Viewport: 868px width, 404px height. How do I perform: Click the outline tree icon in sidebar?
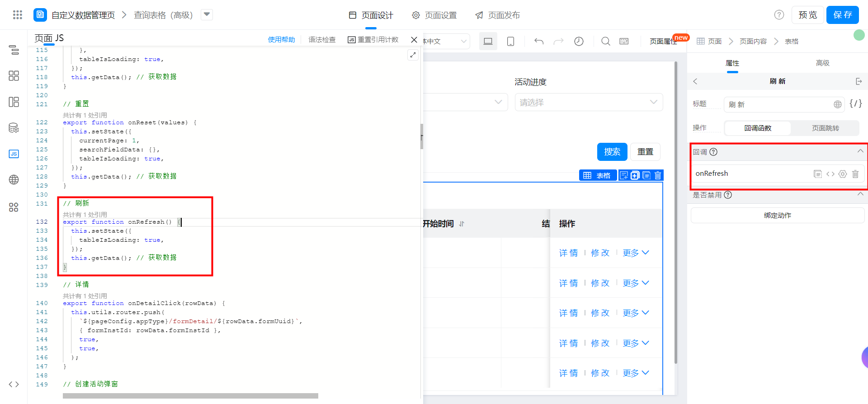[x=14, y=50]
